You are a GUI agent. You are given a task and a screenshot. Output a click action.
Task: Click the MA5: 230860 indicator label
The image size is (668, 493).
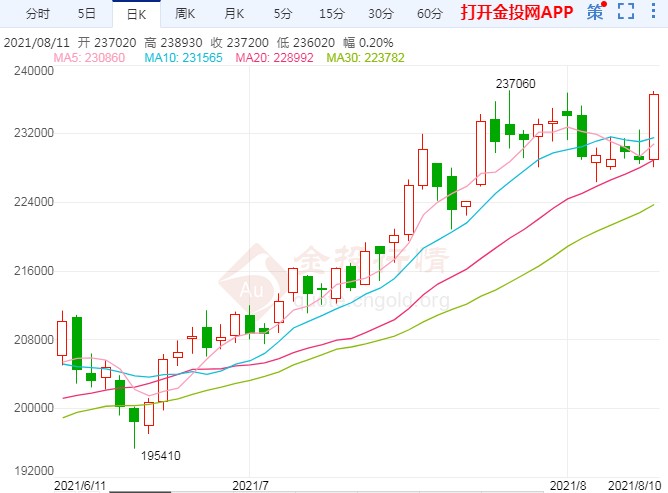(89, 58)
